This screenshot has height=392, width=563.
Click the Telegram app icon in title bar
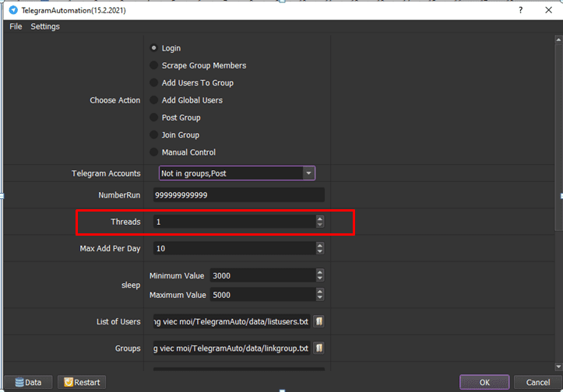pos(13,10)
